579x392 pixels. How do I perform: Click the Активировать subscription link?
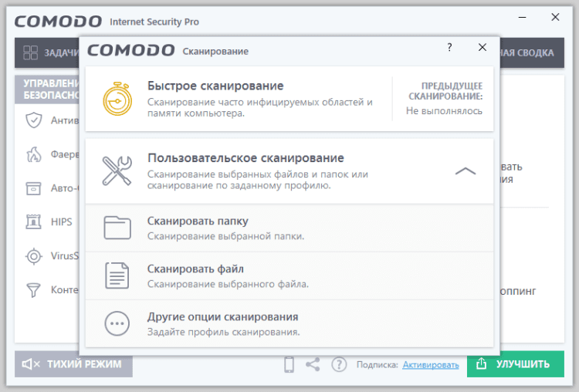click(x=431, y=365)
